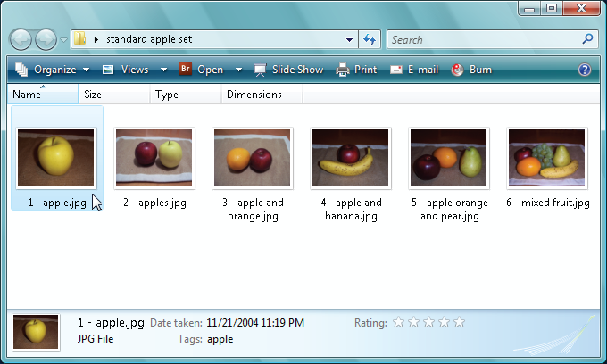The height and width of the screenshot is (364, 607).
Task: Go back with the Back arrow button
Action: [21, 39]
